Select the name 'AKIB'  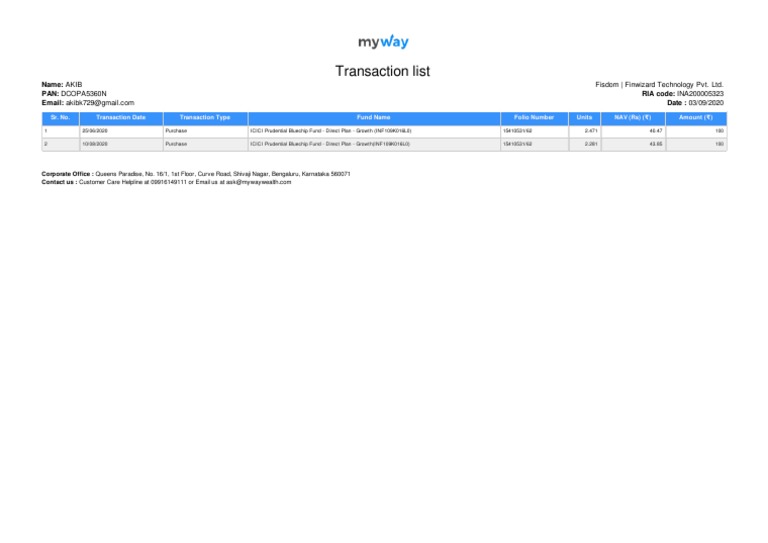tap(74, 85)
